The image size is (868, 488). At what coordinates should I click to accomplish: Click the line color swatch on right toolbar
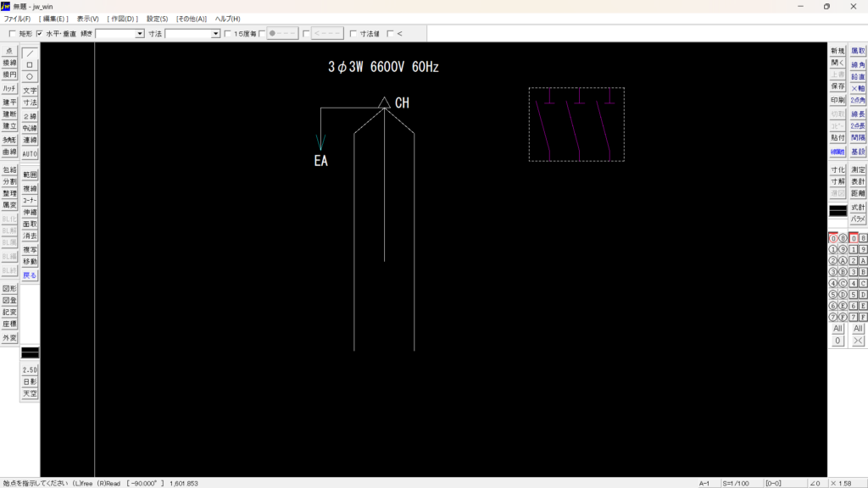point(837,210)
